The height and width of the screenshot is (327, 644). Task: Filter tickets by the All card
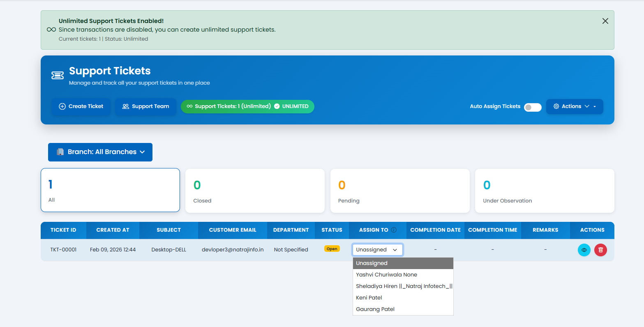(110, 190)
